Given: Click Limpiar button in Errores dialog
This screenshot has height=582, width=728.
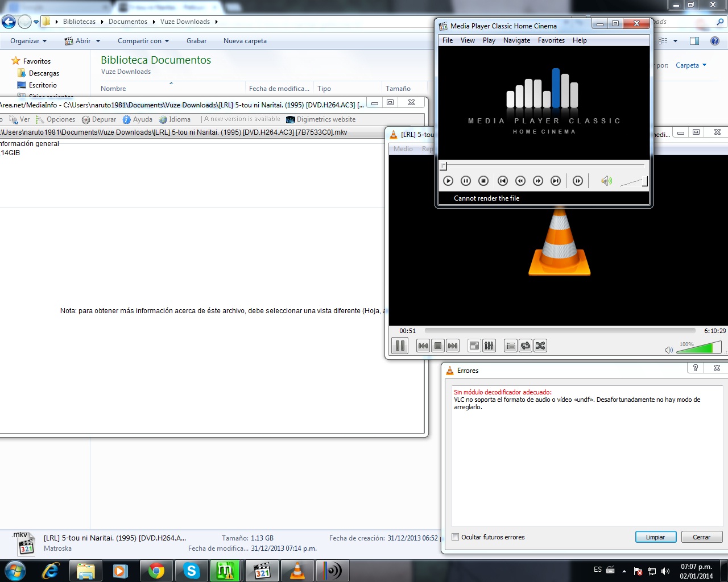Looking at the screenshot, I should (655, 537).
